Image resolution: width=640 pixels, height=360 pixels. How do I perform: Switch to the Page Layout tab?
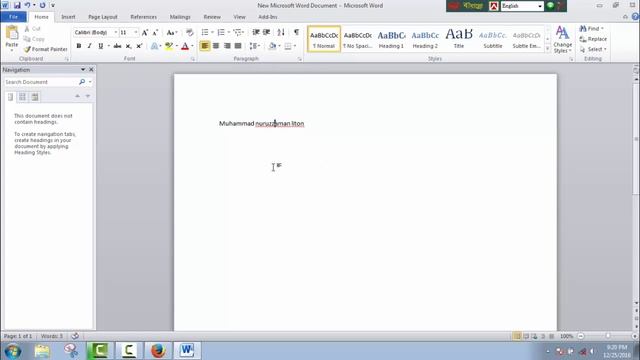(102, 17)
